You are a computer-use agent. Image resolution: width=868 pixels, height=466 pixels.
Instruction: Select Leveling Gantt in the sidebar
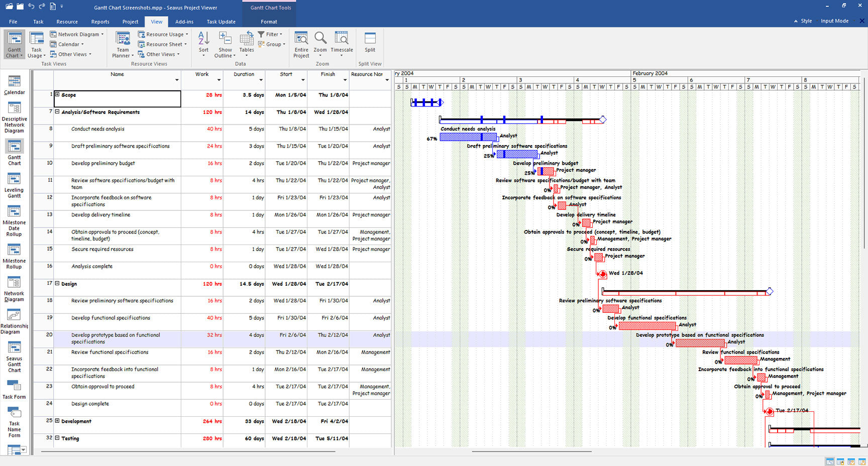tap(14, 185)
